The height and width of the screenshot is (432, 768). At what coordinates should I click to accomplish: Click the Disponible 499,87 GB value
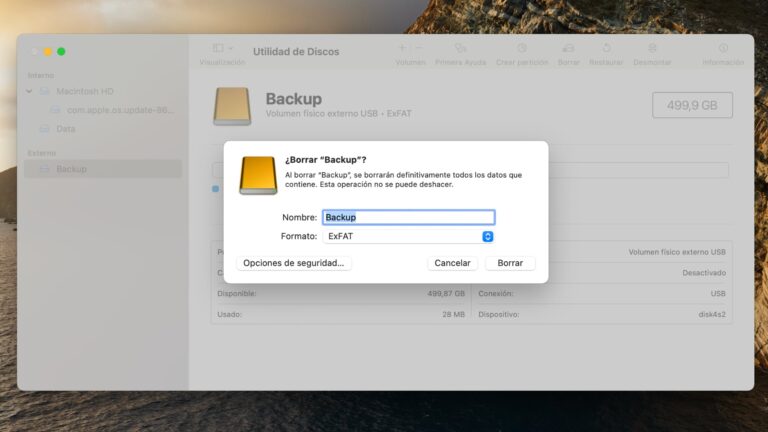click(x=446, y=293)
